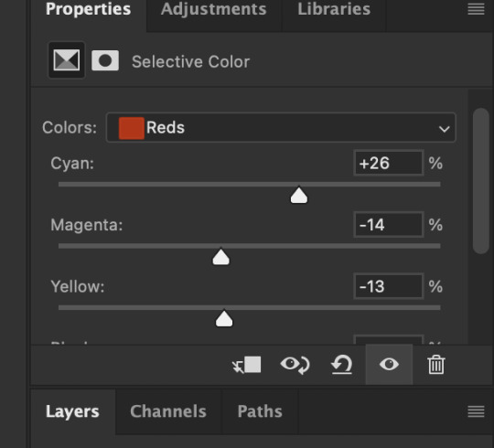494x448 pixels.
Task: Open the Channels tab
Action: [x=168, y=411]
